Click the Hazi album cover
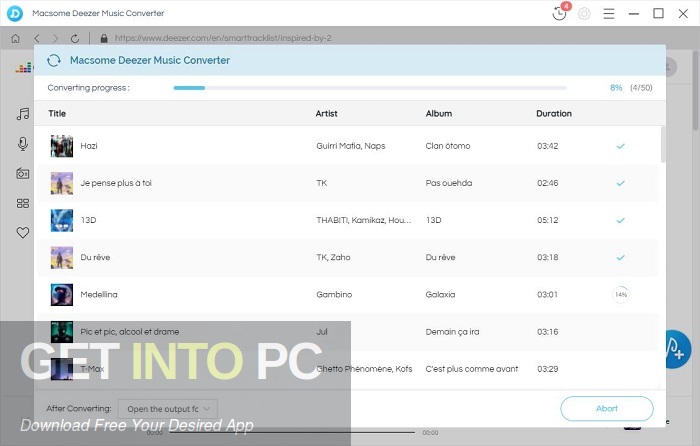This screenshot has width=700, height=446. 62,146
